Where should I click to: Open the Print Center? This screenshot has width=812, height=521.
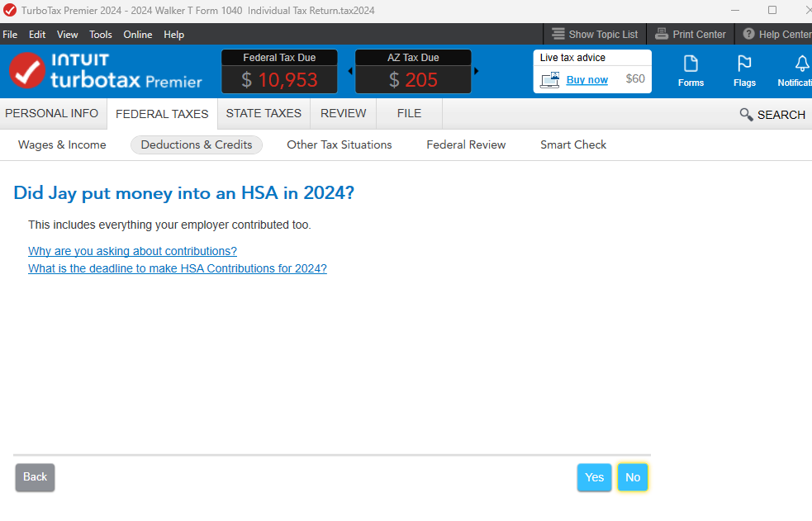pyautogui.click(x=691, y=34)
